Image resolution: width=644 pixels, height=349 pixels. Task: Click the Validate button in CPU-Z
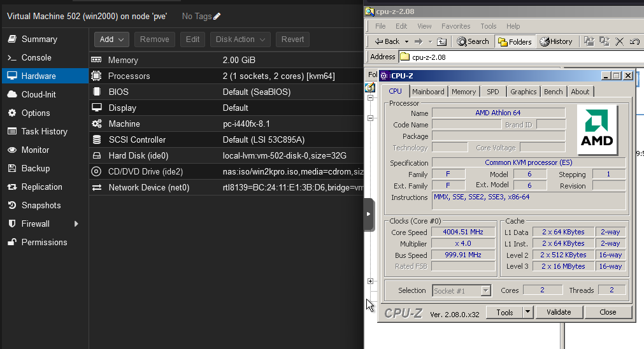pyautogui.click(x=558, y=312)
